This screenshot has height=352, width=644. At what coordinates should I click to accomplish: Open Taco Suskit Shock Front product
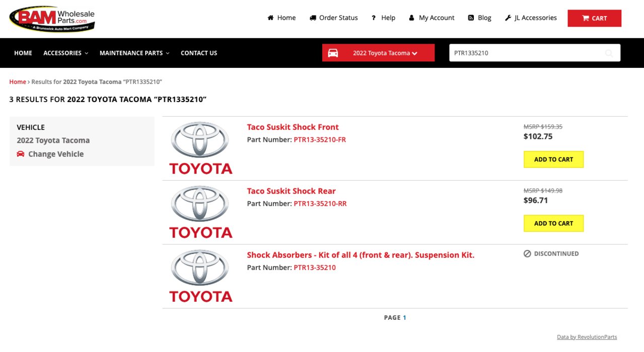[293, 127]
